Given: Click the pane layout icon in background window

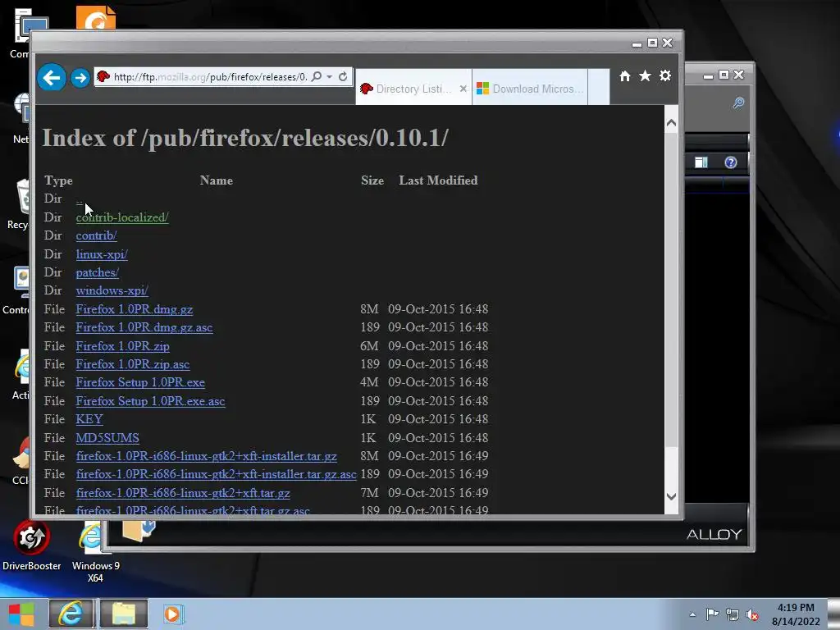Looking at the screenshot, I should [701, 162].
